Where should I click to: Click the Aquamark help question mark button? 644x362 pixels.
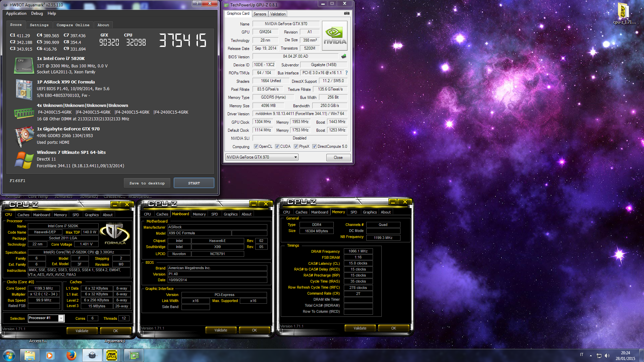tap(197, 3)
